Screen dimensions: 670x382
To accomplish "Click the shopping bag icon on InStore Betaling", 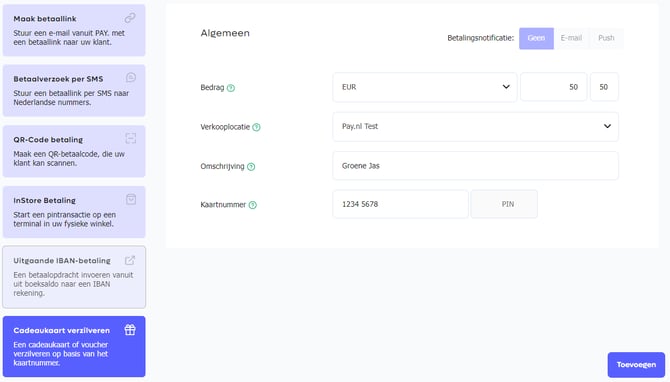I will click(131, 199).
